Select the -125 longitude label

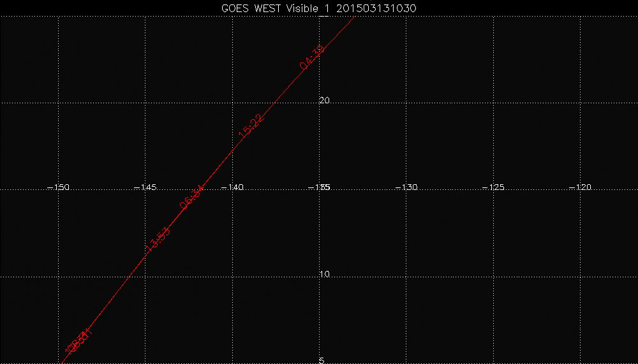coord(493,187)
